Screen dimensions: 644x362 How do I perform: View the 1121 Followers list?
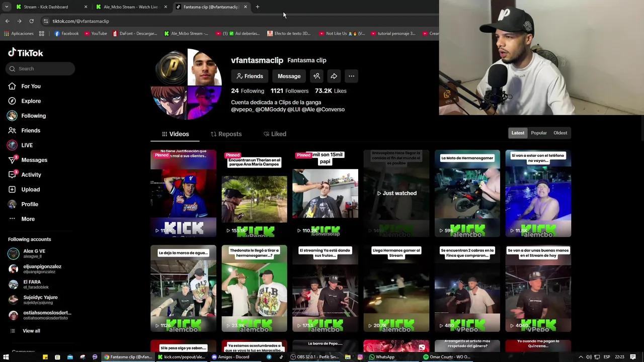click(x=289, y=91)
